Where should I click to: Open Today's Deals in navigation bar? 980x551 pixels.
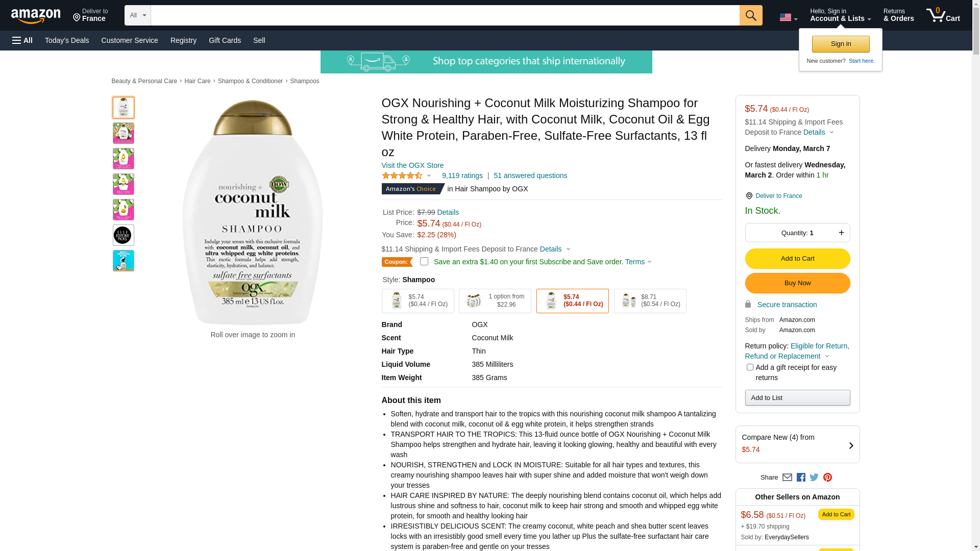point(67,40)
